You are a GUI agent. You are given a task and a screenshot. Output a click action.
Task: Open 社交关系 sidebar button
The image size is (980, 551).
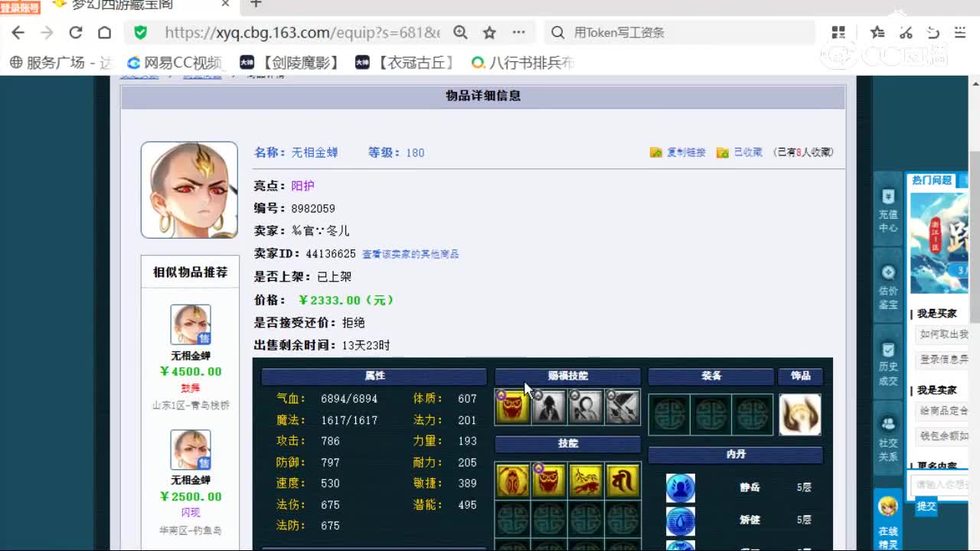click(888, 436)
